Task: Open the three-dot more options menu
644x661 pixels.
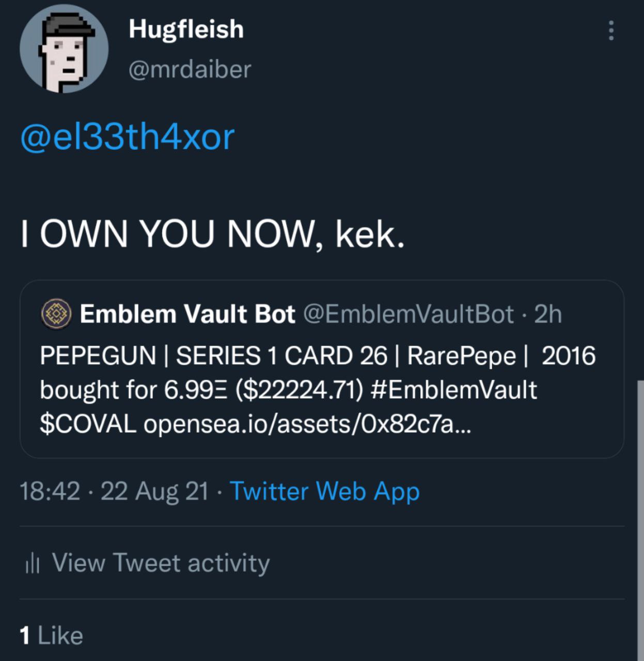Action: [x=611, y=31]
